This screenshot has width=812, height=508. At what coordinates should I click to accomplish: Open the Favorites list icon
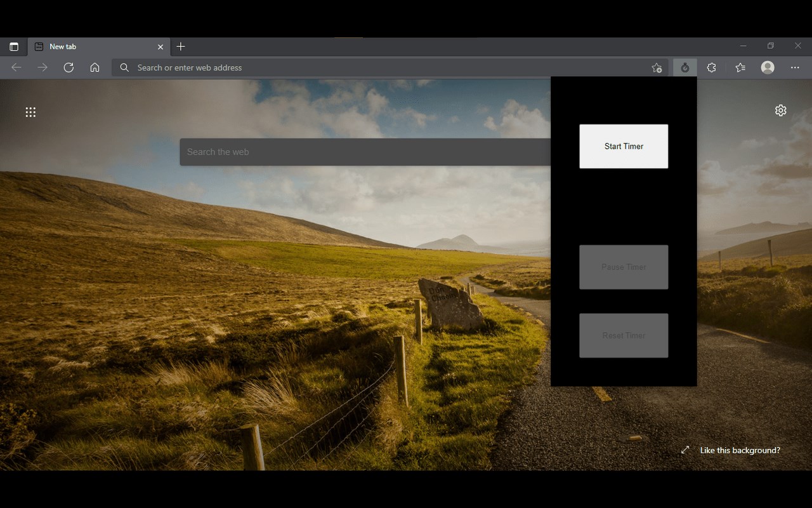click(x=740, y=67)
